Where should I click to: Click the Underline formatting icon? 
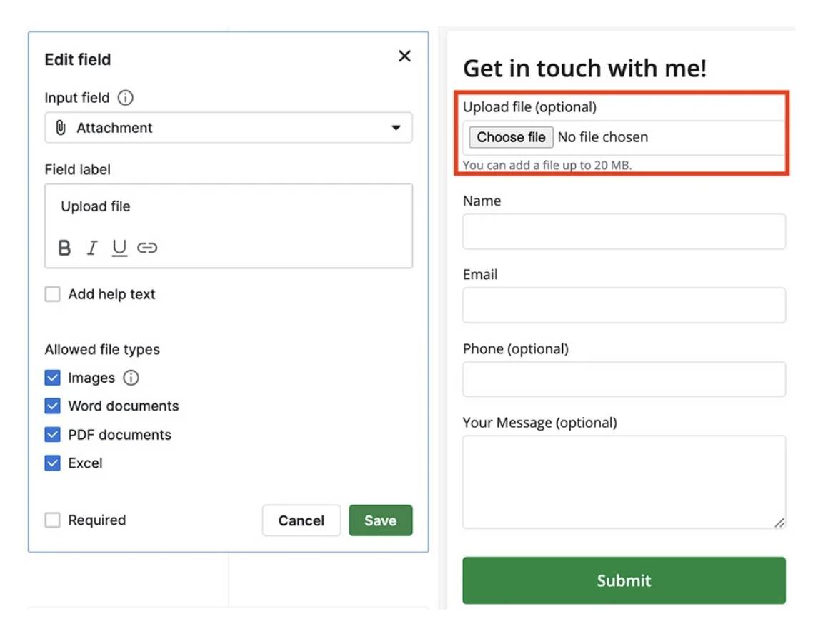119,248
